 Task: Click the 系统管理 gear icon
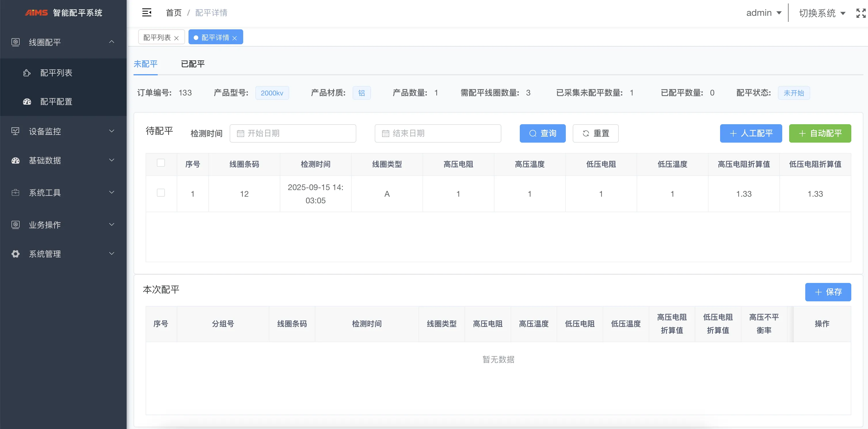16,254
